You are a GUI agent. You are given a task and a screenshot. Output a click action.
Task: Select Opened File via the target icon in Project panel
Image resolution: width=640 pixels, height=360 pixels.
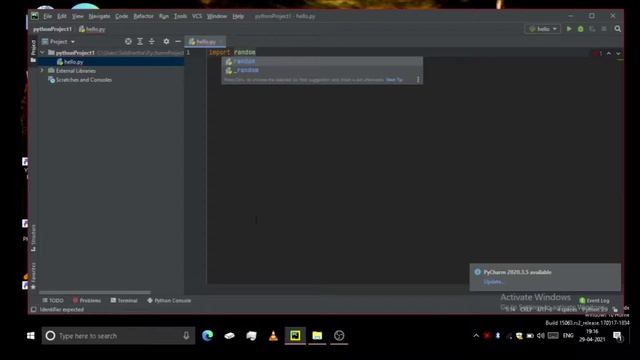click(x=128, y=42)
